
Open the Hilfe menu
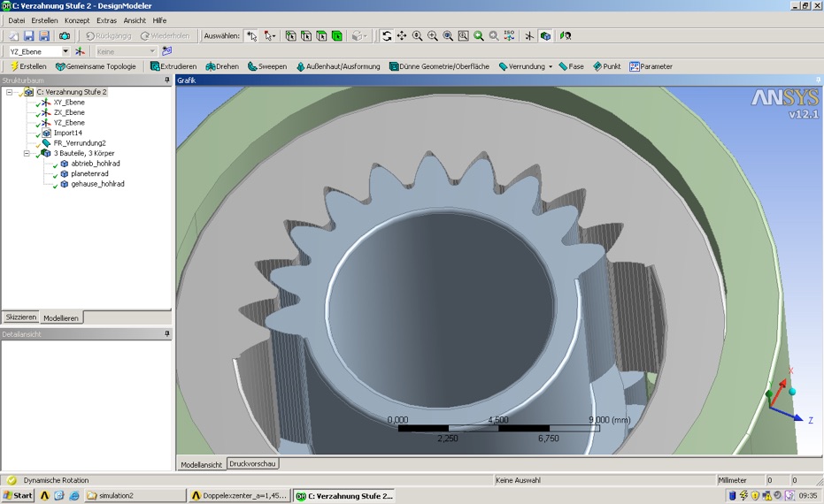point(159,20)
